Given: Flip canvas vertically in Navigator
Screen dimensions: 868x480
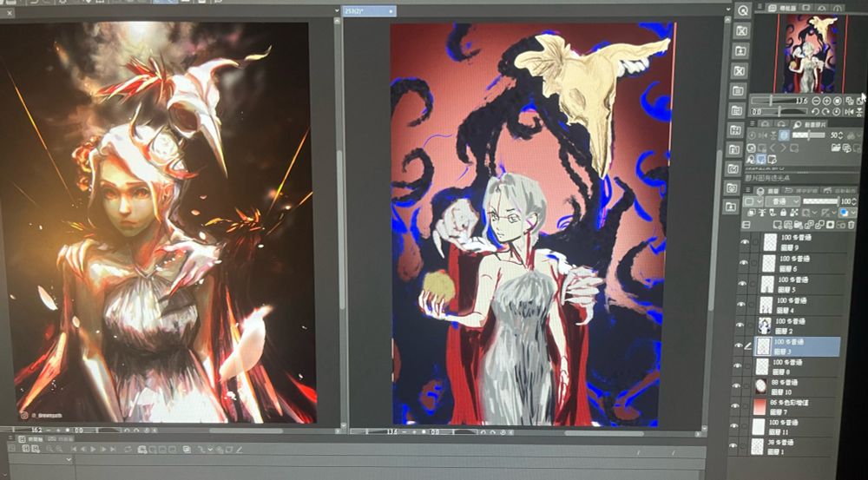Looking at the screenshot, I should point(859,112).
